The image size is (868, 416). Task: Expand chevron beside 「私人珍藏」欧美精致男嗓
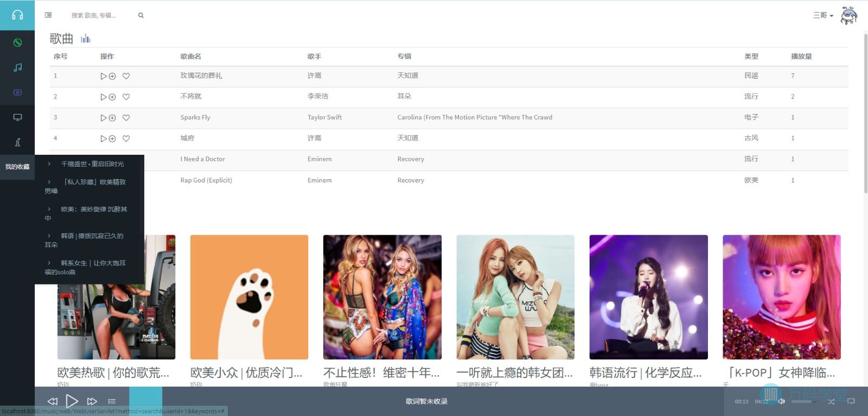pos(49,182)
